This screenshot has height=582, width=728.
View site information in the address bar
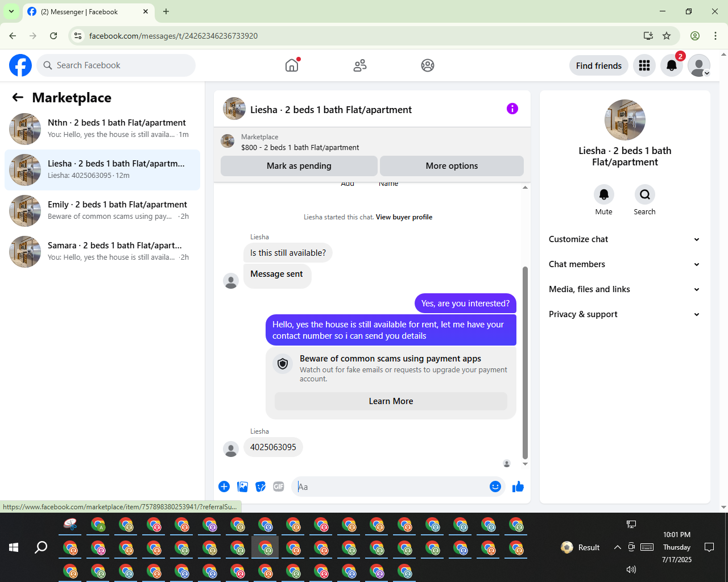pos(78,36)
